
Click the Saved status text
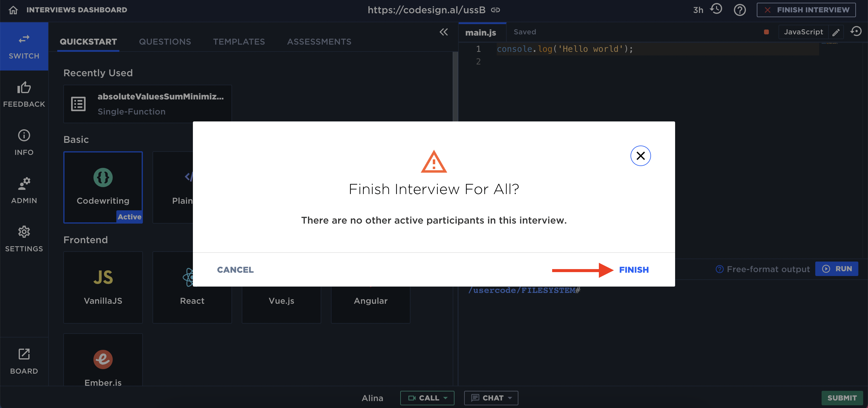point(525,32)
